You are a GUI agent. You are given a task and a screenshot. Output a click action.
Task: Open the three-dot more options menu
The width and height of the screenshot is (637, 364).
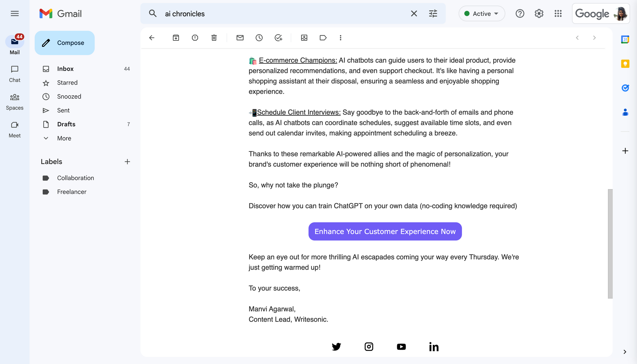(340, 38)
